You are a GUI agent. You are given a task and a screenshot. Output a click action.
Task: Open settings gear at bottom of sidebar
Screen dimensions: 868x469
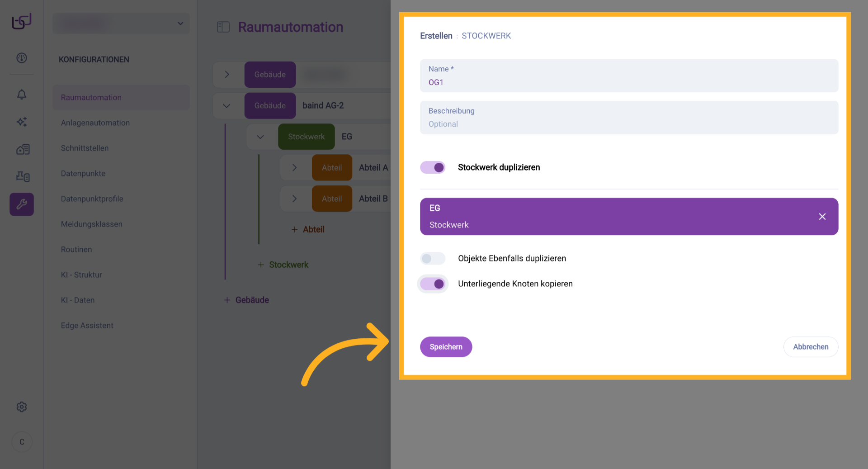[22, 407]
